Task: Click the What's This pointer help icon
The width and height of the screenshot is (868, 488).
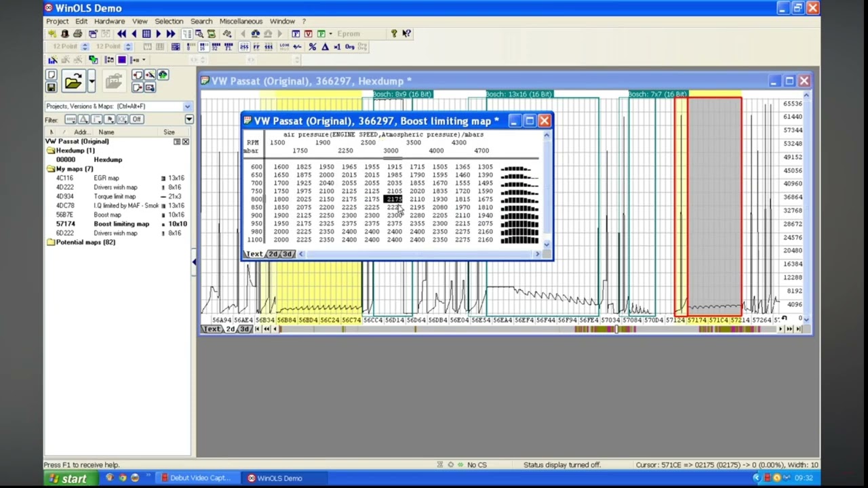Action: click(406, 34)
